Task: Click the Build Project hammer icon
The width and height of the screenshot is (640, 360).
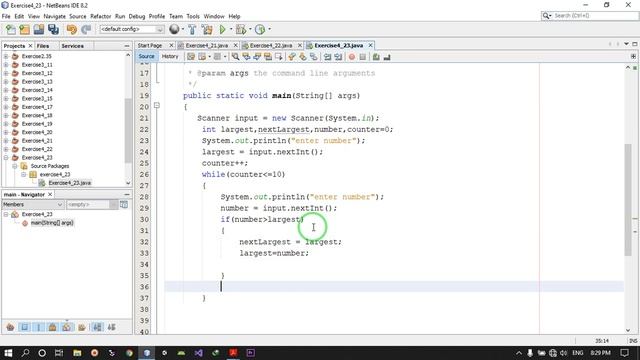Action: (192, 29)
